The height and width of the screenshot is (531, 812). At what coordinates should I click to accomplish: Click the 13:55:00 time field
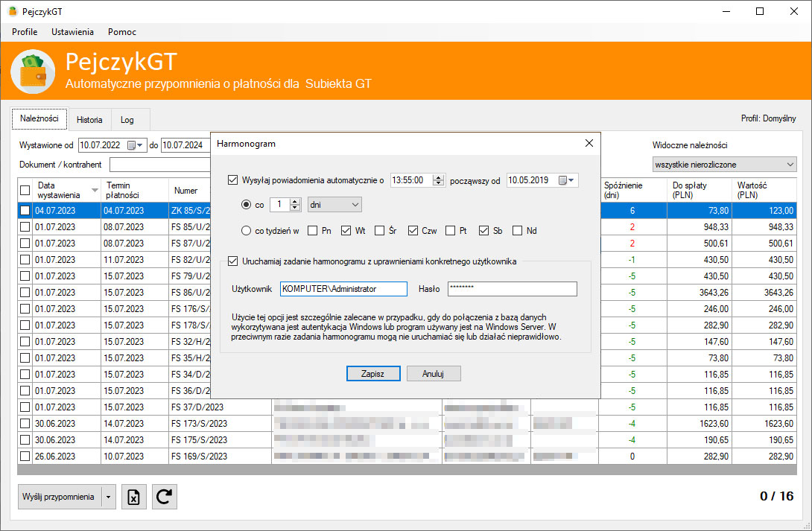click(x=412, y=180)
